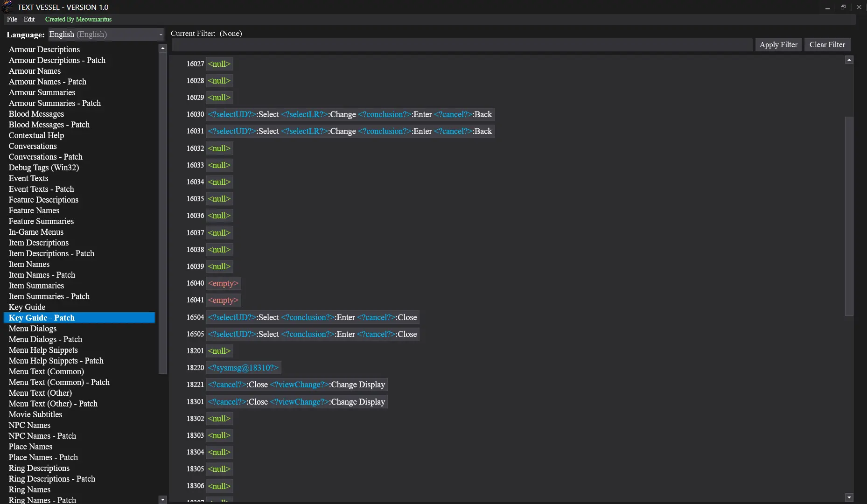This screenshot has width=867, height=504.
Task: Click the Clear Filter button
Action: [827, 45]
